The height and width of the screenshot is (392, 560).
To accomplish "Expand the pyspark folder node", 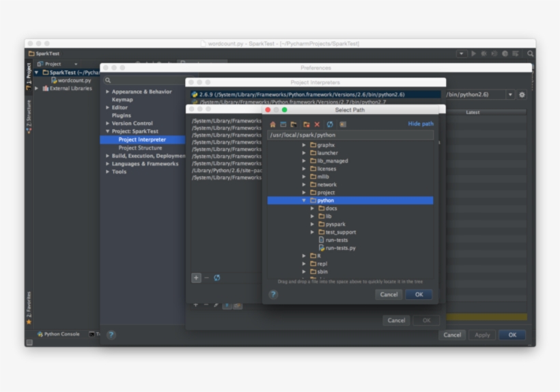I will point(313,224).
